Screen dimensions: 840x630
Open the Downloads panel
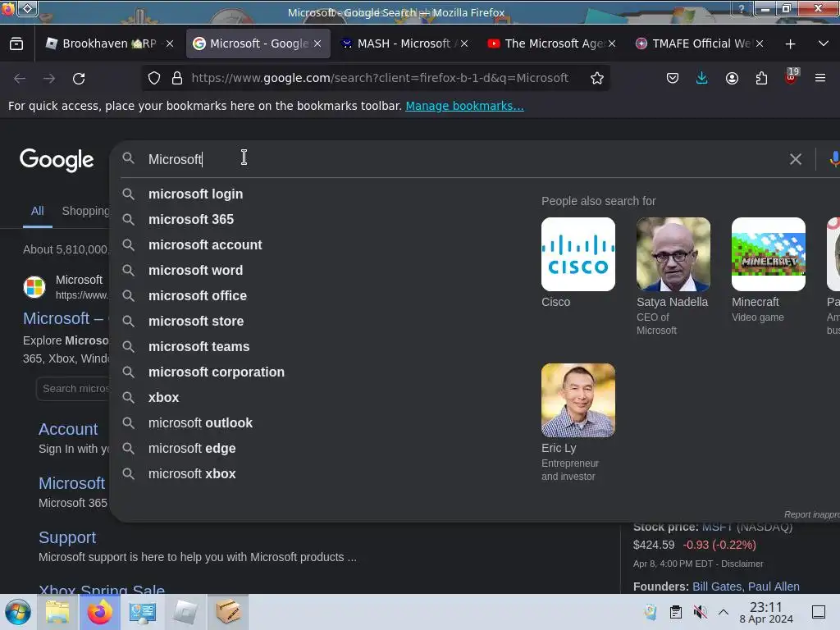(x=702, y=78)
